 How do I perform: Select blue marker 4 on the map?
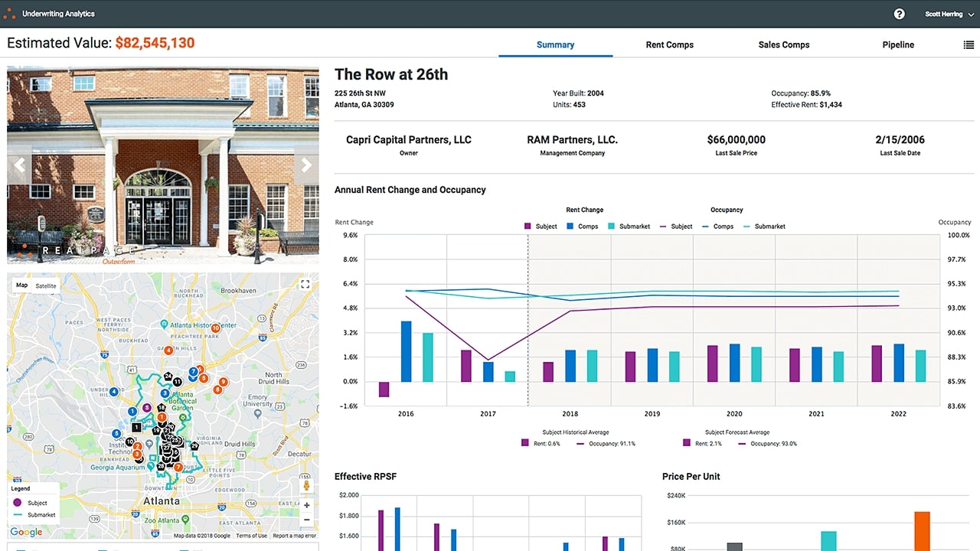[113, 392]
